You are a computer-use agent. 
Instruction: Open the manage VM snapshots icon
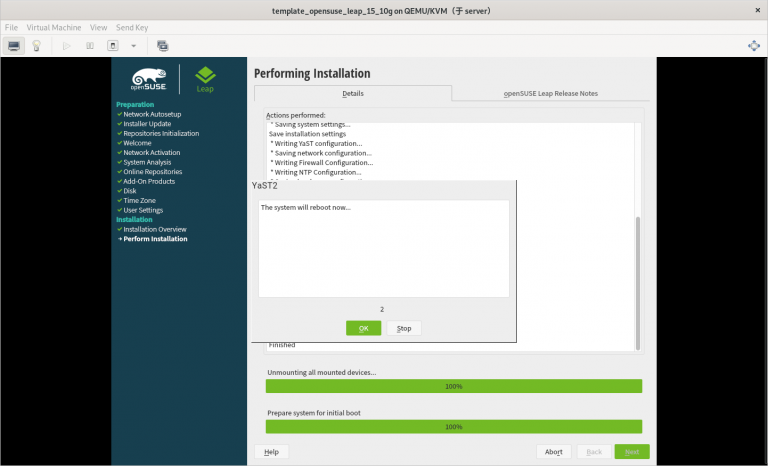tap(163, 46)
